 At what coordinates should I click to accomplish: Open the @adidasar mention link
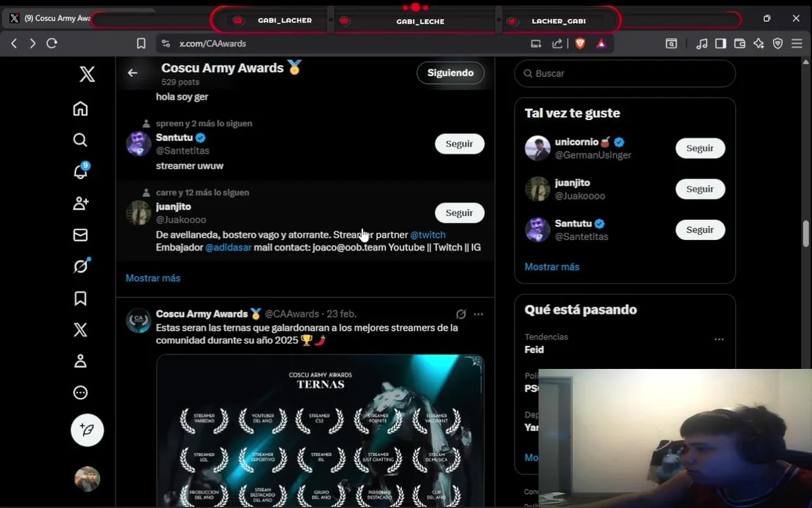[x=228, y=247]
